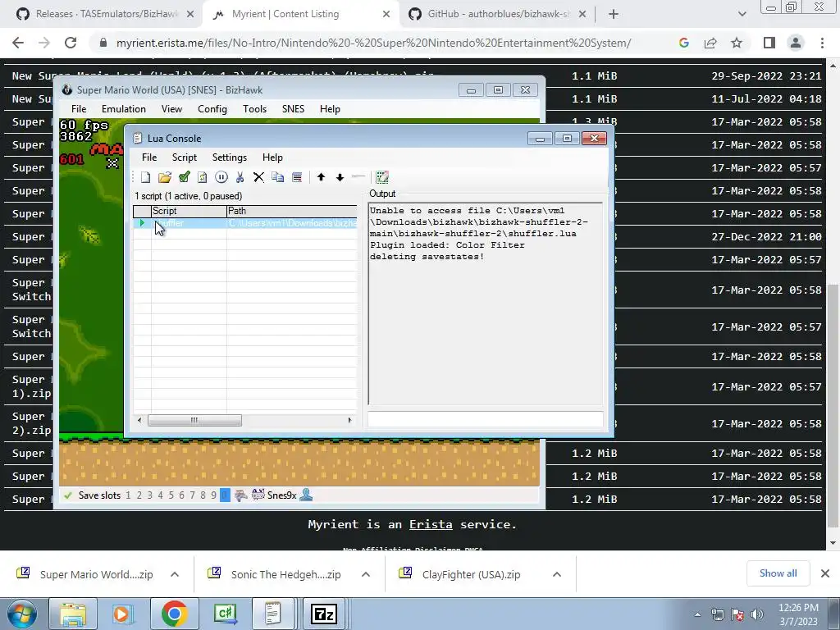Click erase registered functions icon in Lua toolbar
The width and height of the screenshot is (840, 630).
coord(382,177)
